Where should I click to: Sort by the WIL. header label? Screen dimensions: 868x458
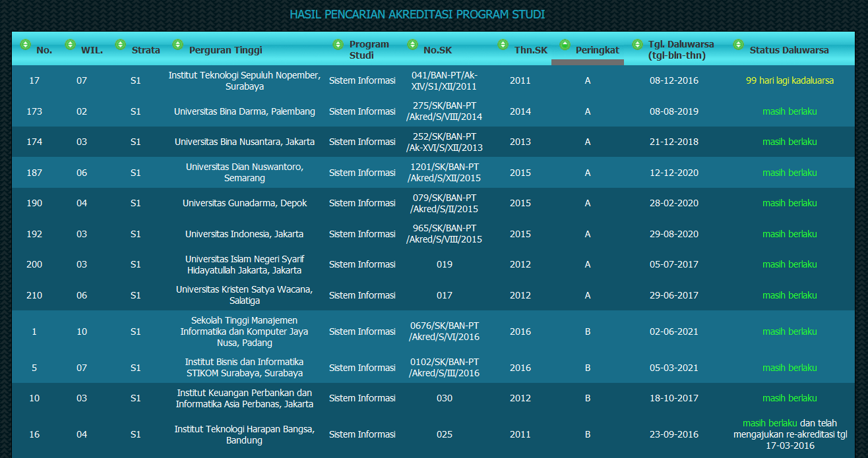pyautogui.click(x=92, y=50)
